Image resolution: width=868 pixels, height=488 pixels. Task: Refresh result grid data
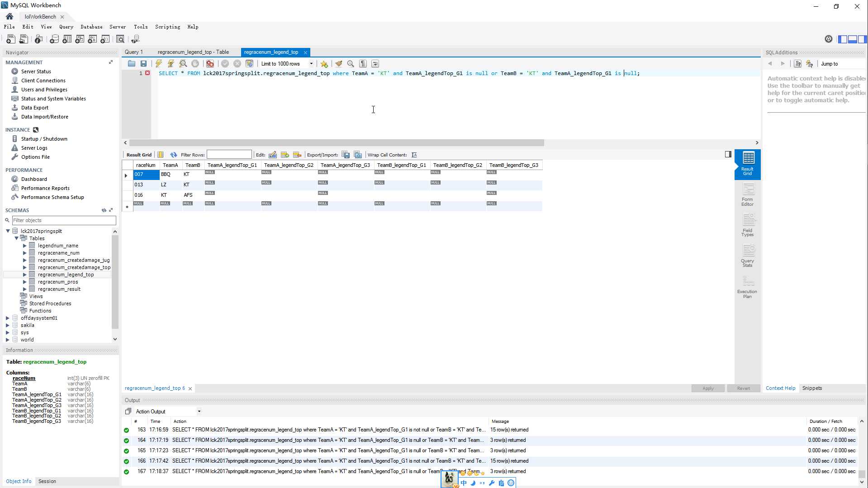point(174,155)
